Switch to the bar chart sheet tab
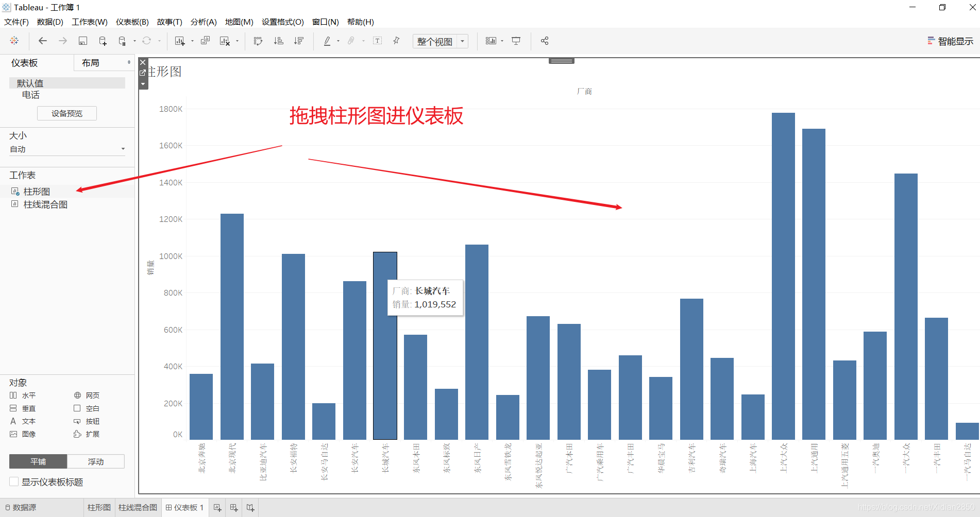Image resolution: width=980 pixels, height=517 pixels. click(x=99, y=508)
